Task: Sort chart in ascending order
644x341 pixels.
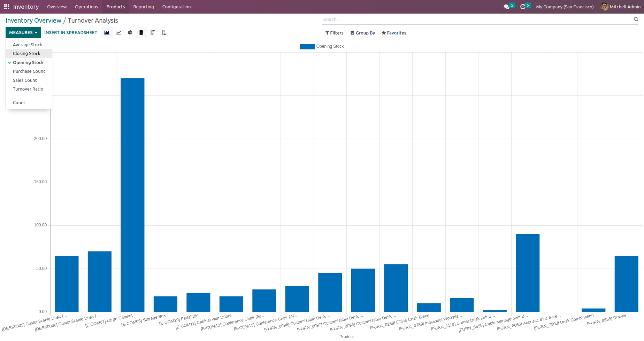Action: pos(163,33)
